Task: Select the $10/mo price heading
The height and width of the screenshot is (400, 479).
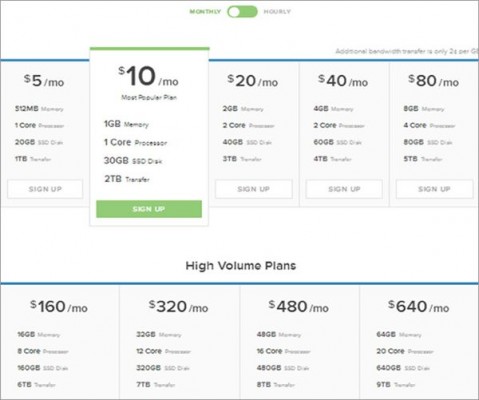Action: click(x=149, y=76)
